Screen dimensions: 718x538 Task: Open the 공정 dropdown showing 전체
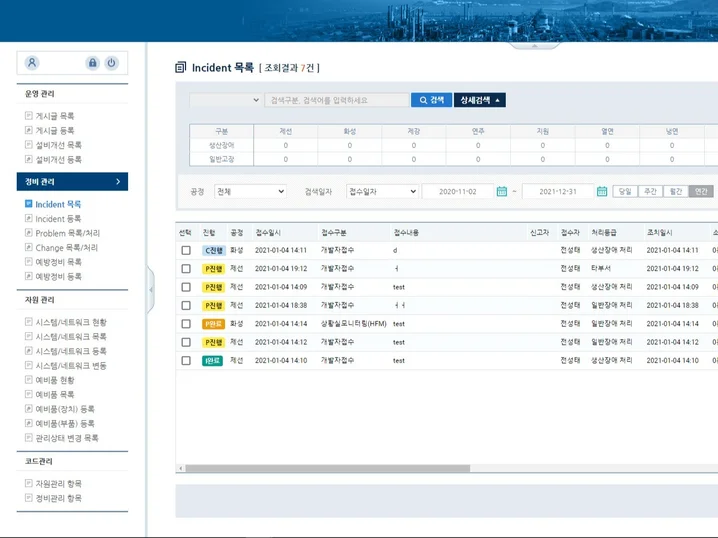(250, 191)
